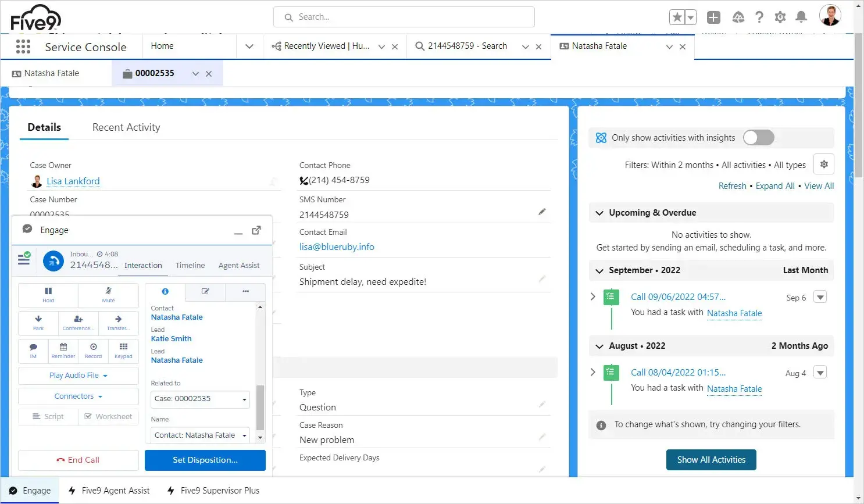End the current call
Screen dimensions: 864x504
[x=78, y=460]
